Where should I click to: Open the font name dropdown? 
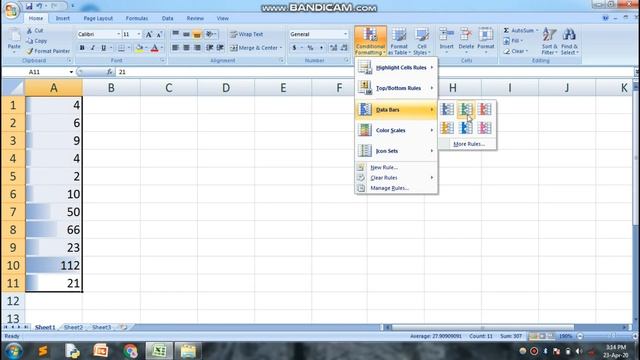click(x=118, y=34)
